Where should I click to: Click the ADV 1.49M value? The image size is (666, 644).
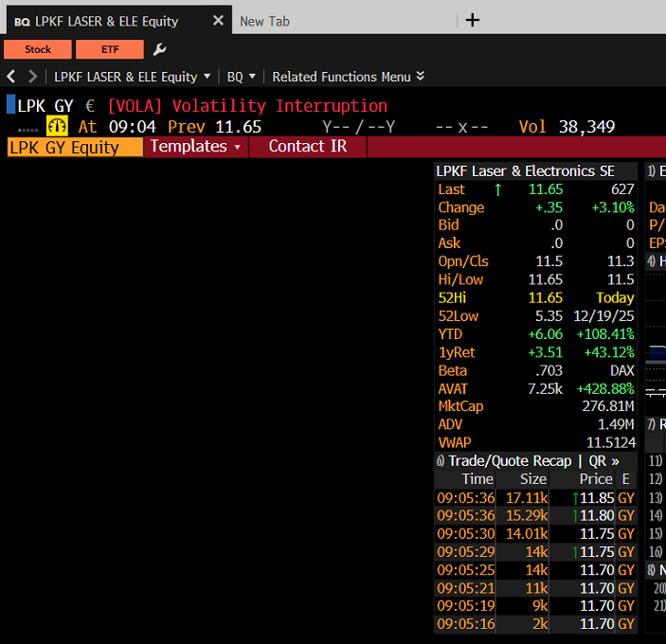(x=616, y=424)
